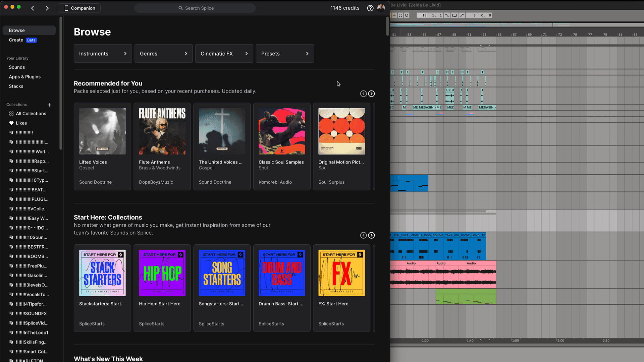This screenshot has height=362, width=644.
Task: Open the !!!!!VocalsTo... collection
Action: click(29, 295)
